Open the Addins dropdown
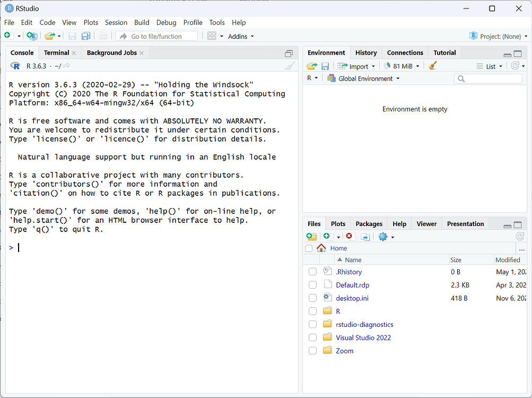 (x=241, y=36)
